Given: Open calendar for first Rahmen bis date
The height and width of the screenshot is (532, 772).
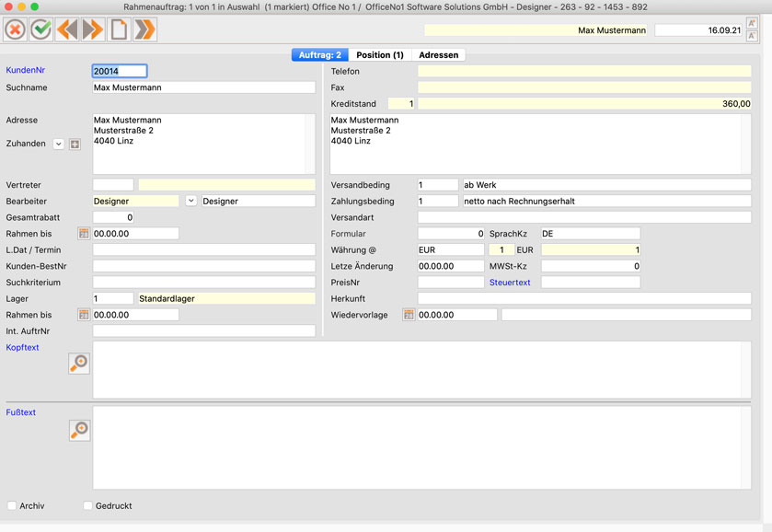Looking at the screenshot, I should point(84,234).
